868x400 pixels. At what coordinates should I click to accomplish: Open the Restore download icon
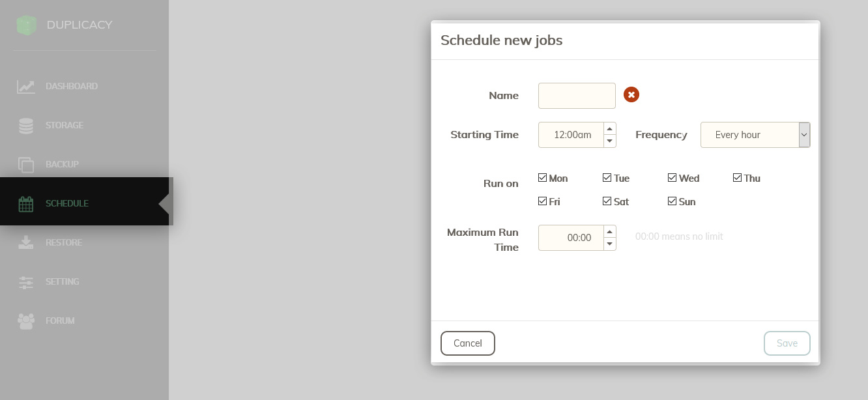26,242
